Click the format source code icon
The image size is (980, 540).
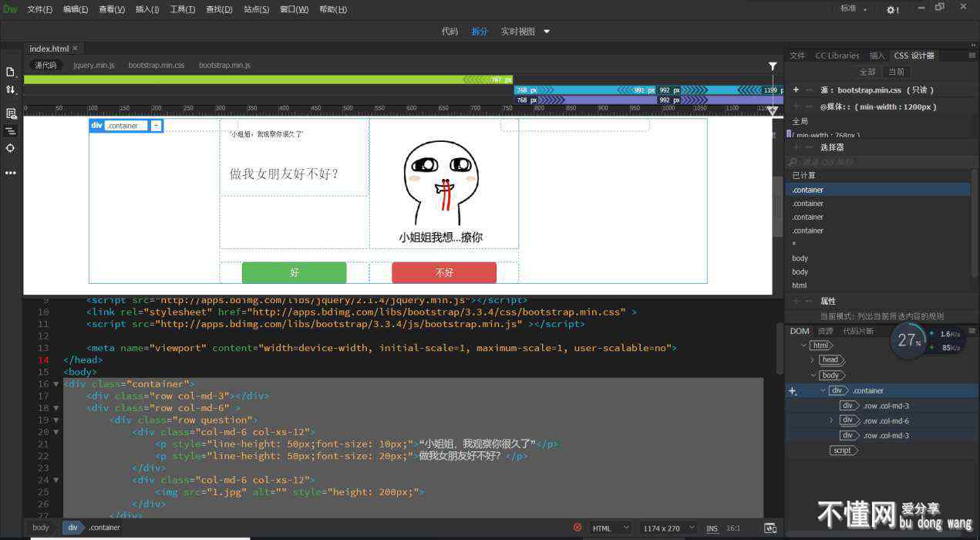[10, 131]
